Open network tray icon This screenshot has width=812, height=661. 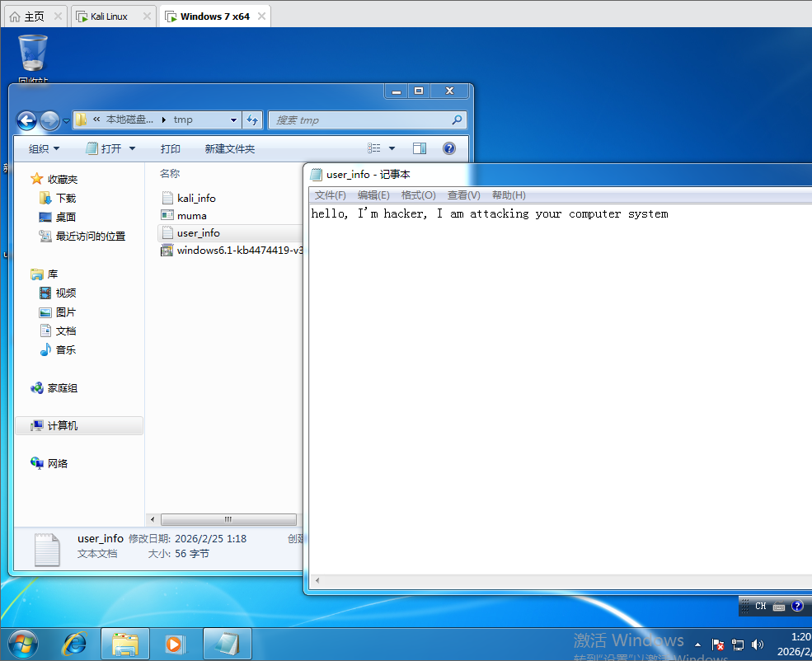[738, 645]
